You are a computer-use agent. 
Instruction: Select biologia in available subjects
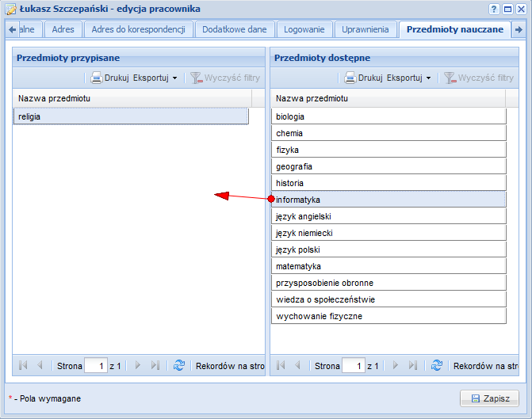click(388, 116)
